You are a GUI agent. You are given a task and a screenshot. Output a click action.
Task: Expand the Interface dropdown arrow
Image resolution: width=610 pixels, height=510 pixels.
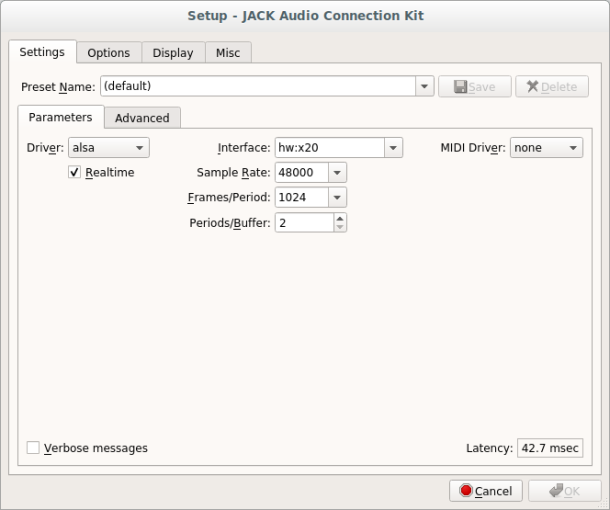click(x=393, y=148)
